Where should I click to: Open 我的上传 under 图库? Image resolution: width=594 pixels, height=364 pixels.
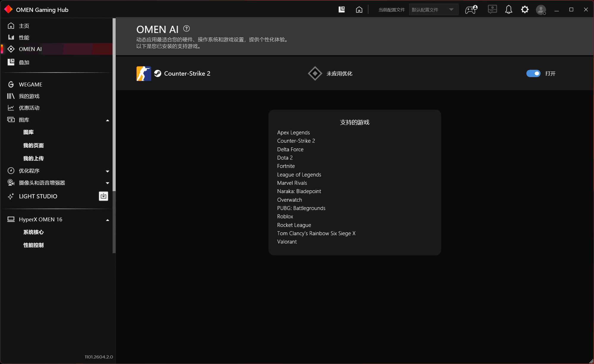click(x=34, y=158)
